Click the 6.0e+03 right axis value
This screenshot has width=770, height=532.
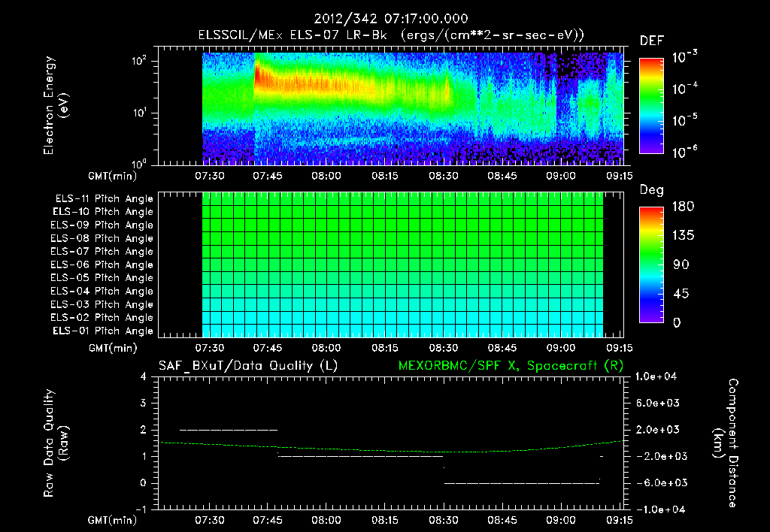point(657,404)
